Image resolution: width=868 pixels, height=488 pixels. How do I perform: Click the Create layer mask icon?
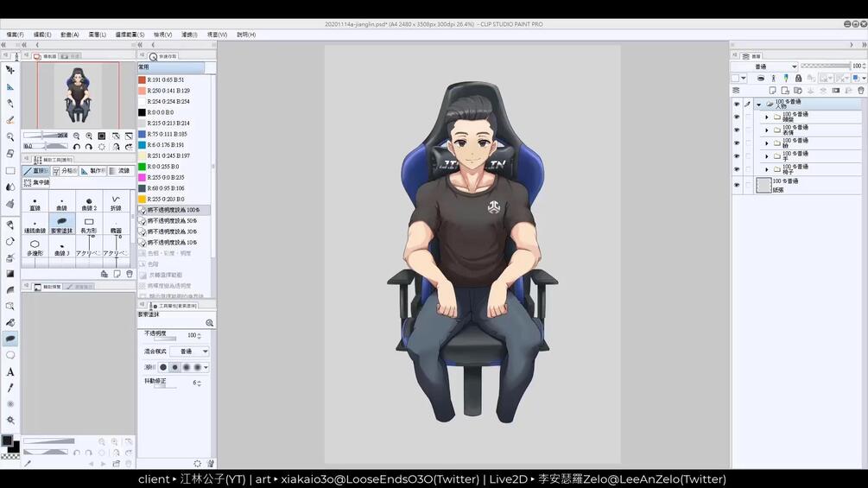(836, 90)
